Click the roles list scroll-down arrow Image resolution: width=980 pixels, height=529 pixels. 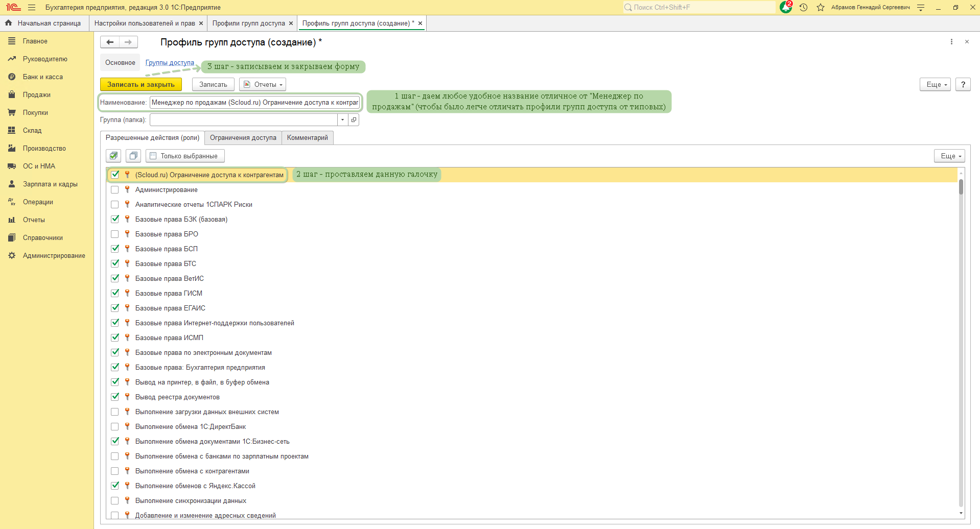pyautogui.click(x=961, y=514)
